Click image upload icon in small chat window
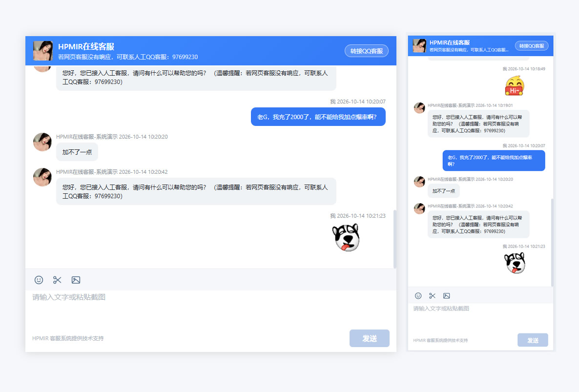 tap(446, 296)
